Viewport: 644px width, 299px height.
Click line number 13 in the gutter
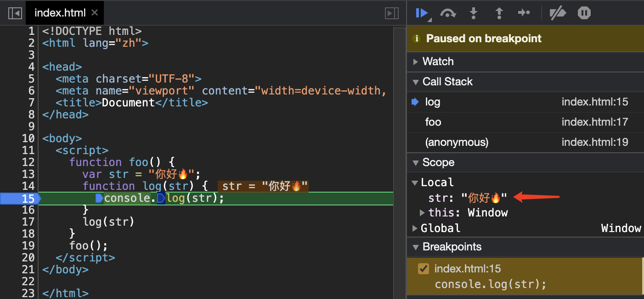click(x=28, y=174)
